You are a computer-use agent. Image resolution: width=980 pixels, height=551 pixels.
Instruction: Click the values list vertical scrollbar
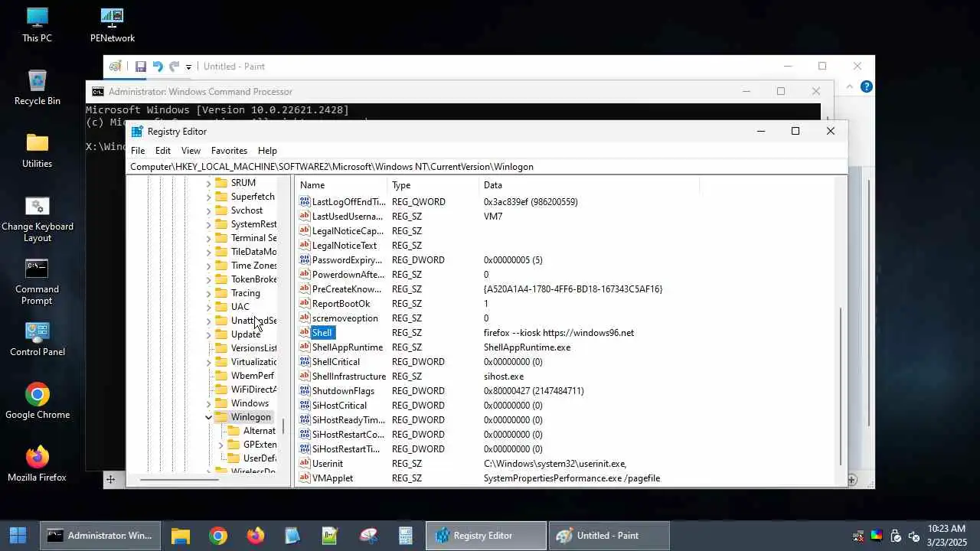[x=842, y=386]
